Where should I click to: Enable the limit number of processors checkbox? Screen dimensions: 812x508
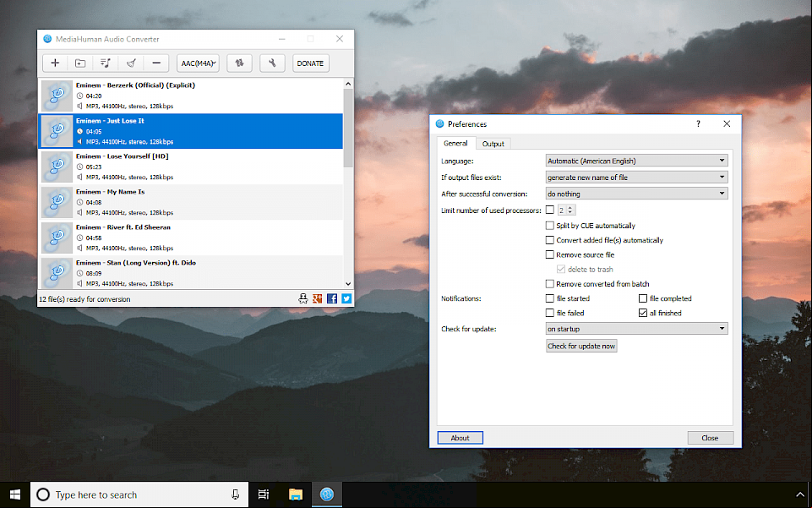tap(550, 210)
